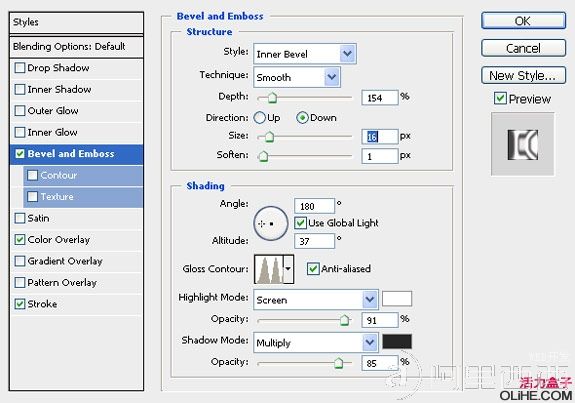The width and height of the screenshot is (575, 403).
Task: Enable the Drop Shadow checkbox
Action: [x=19, y=68]
